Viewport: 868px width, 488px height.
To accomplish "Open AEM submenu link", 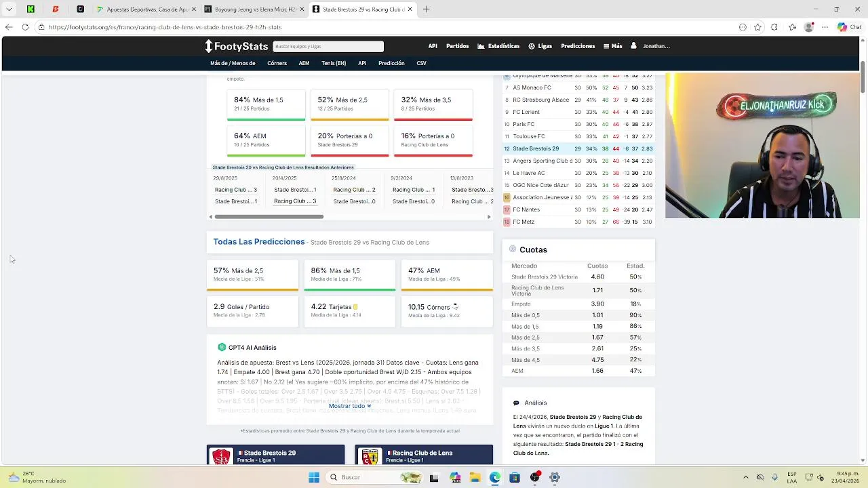I will coord(304,63).
